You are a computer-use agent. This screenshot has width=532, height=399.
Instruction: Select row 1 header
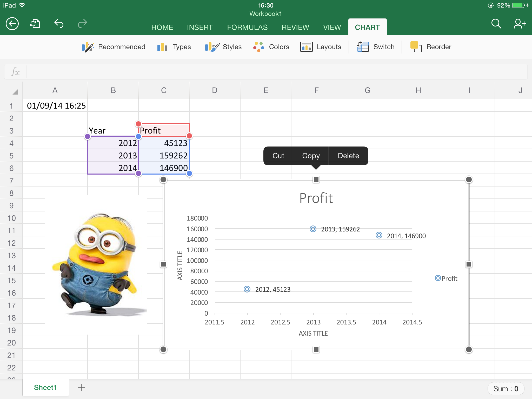click(11, 106)
